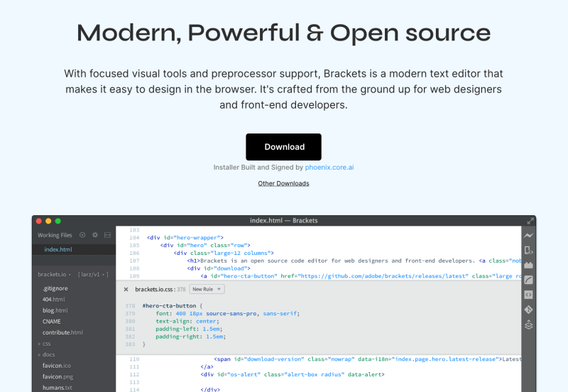Click the code brackets icon in right toolbar
The width and height of the screenshot is (568, 392).
[528, 295]
